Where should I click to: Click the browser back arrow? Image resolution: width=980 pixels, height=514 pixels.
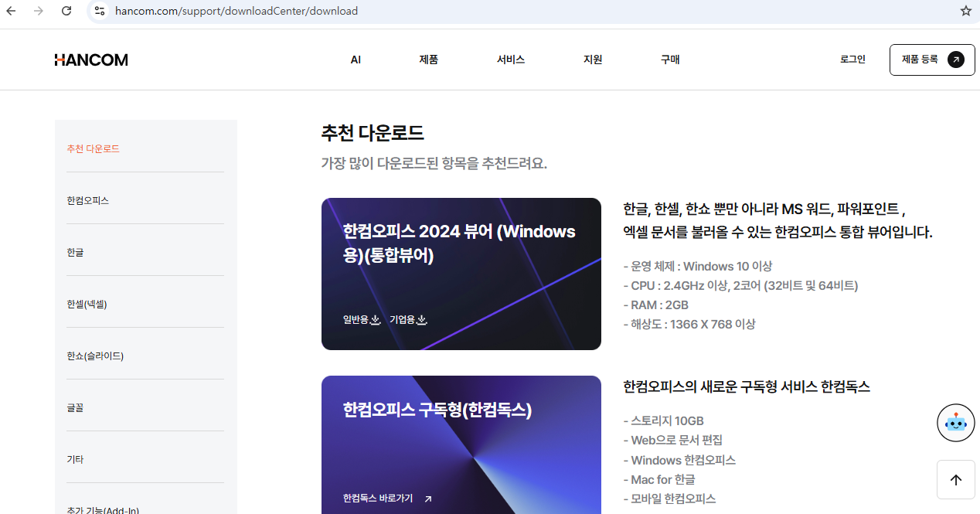click(11, 11)
